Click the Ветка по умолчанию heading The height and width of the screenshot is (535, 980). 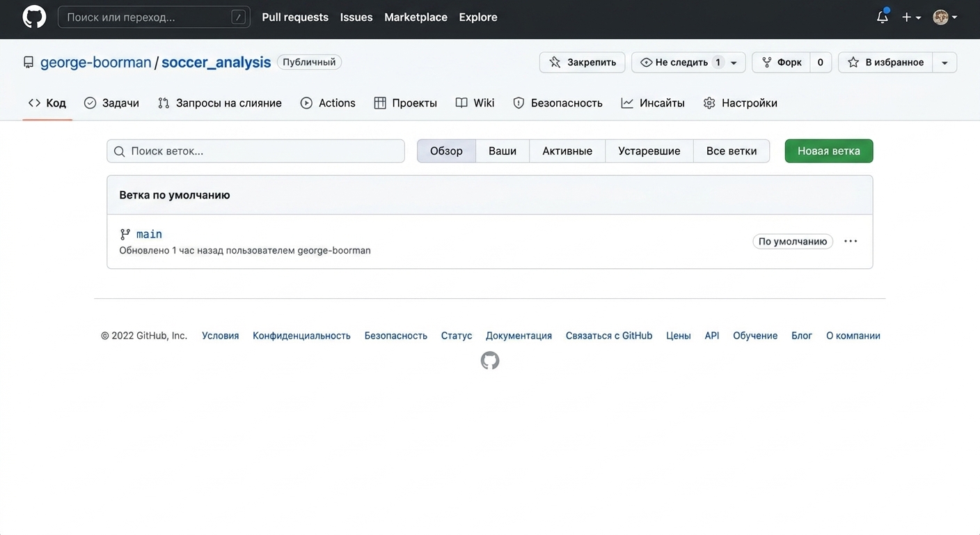(175, 195)
